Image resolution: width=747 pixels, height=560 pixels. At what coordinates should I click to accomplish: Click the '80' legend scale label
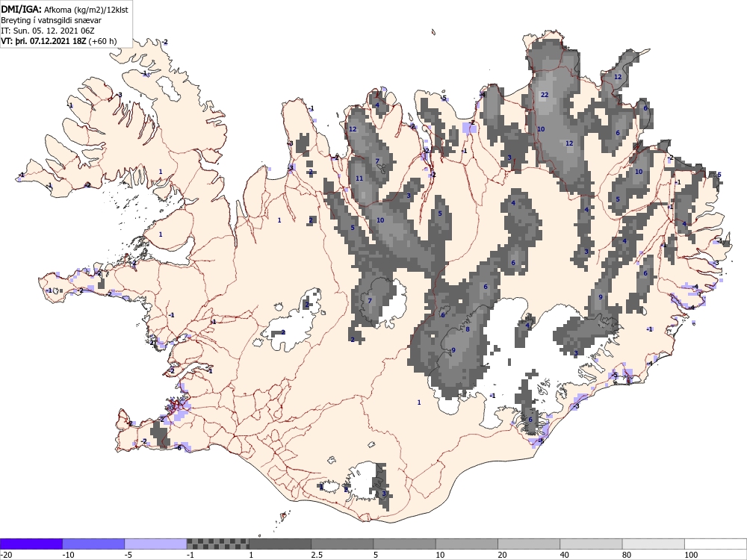click(627, 556)
